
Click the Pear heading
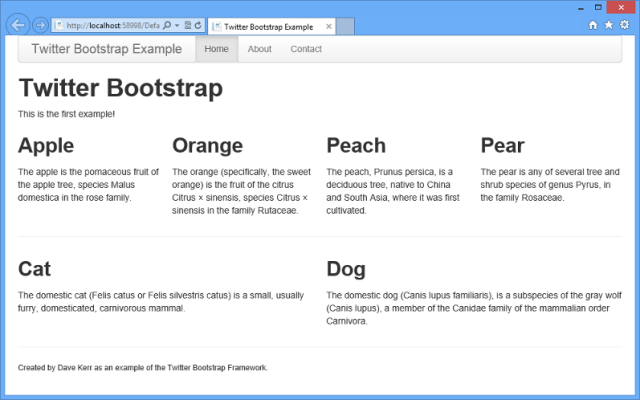click(x=502, y=146)
